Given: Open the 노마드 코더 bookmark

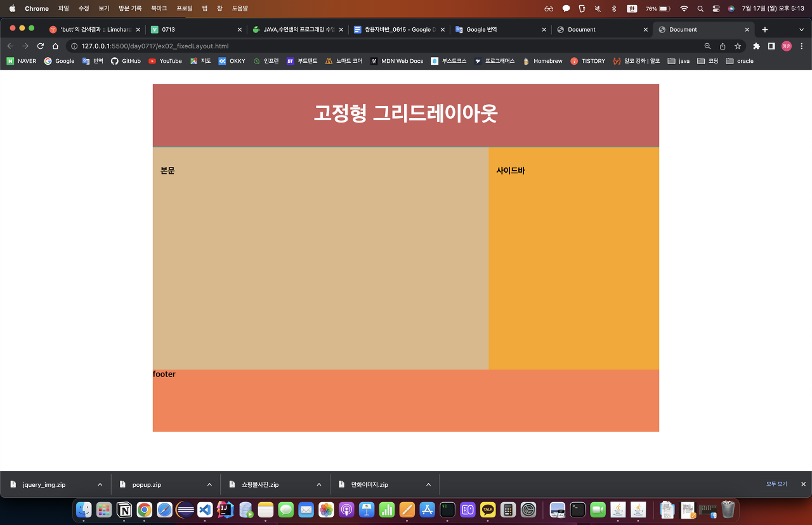Looking at the screenshot, I should [344, 61].
